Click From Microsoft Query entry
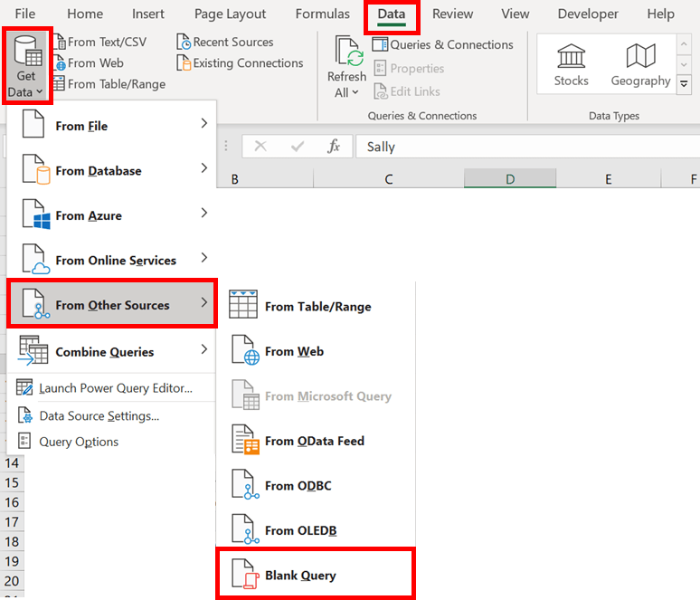Image resolution: width=700 pixels, height=600 pixels. (x=316, y=395)
